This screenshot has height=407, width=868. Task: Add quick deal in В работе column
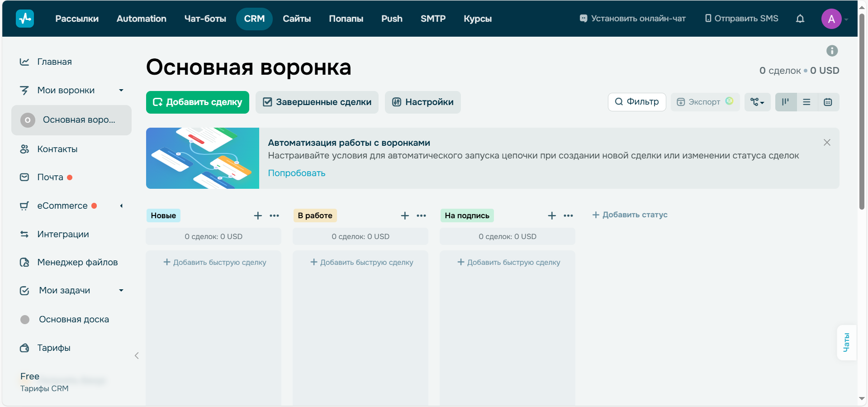click(x=362, y=262)
